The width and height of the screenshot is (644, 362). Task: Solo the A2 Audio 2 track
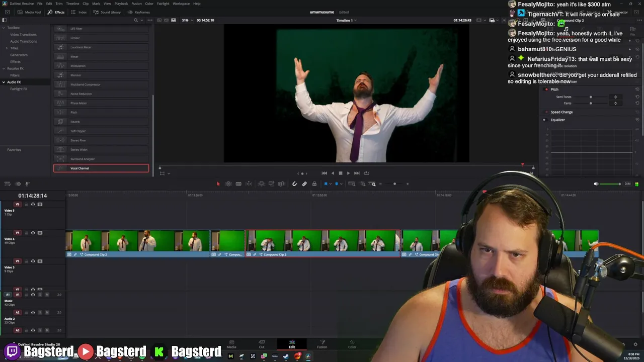point(40,312)
